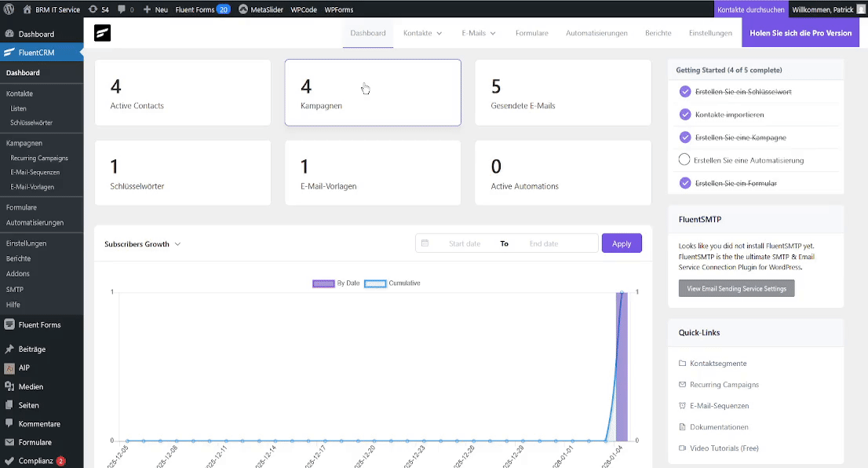The image size is (868, 468).
Task: Click the unchecked Automatisierung step circle
Action: (x=684, y=160)
